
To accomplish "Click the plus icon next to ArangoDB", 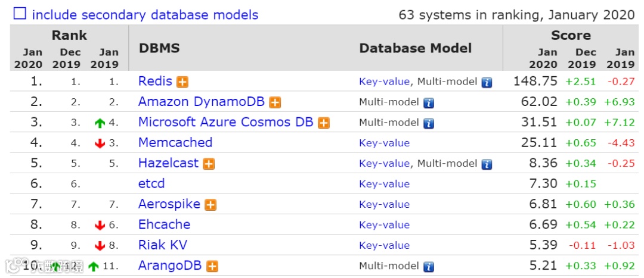I will click(212, 267).
